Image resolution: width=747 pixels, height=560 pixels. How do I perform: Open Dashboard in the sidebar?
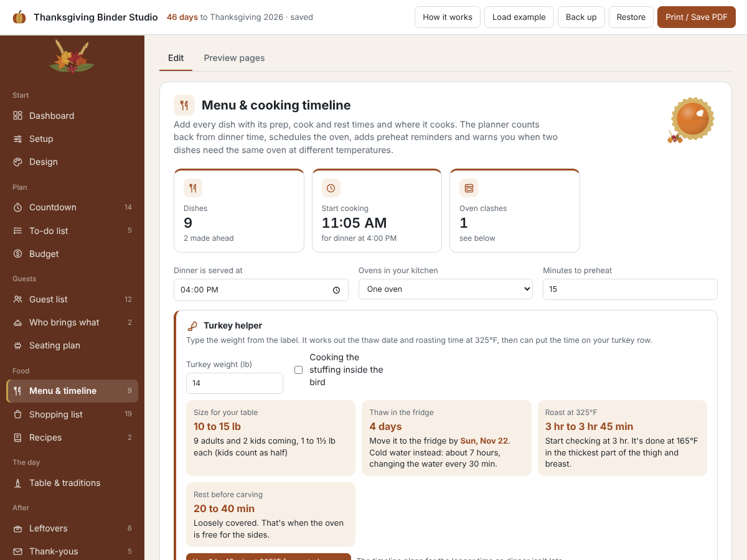click(72, 116)
